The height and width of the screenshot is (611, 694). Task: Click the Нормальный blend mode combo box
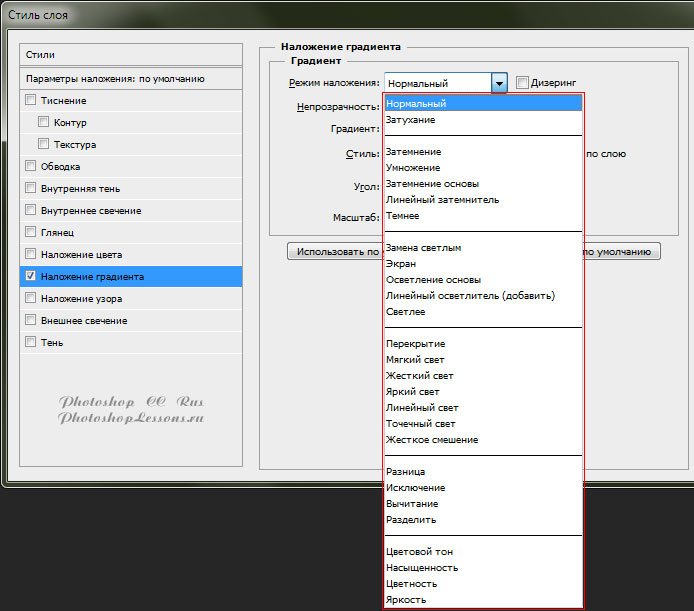(x=438, y=84)
